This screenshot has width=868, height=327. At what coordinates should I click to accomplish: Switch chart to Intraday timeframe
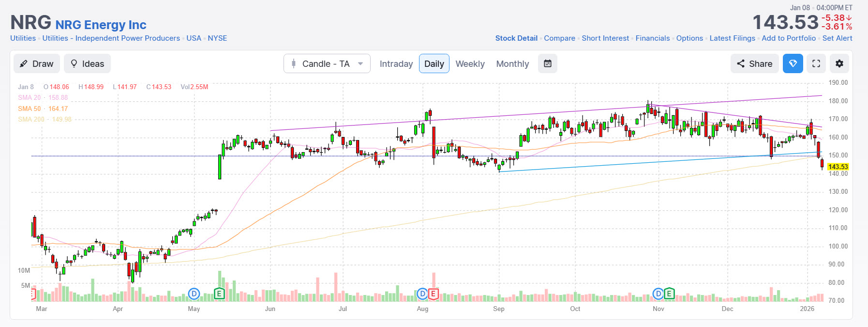(396, 64)
